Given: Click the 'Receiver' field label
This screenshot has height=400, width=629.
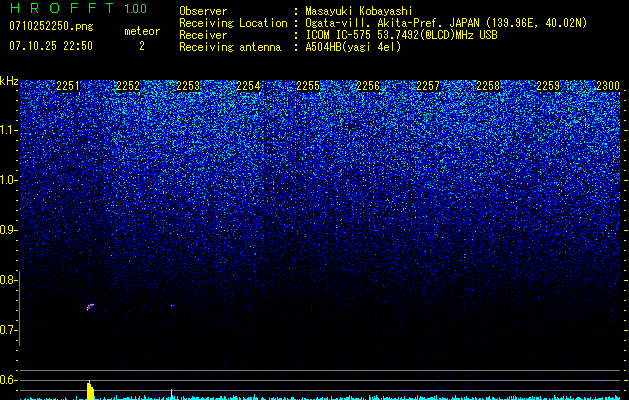Looking at the screenshot, I should pos(203,35).
